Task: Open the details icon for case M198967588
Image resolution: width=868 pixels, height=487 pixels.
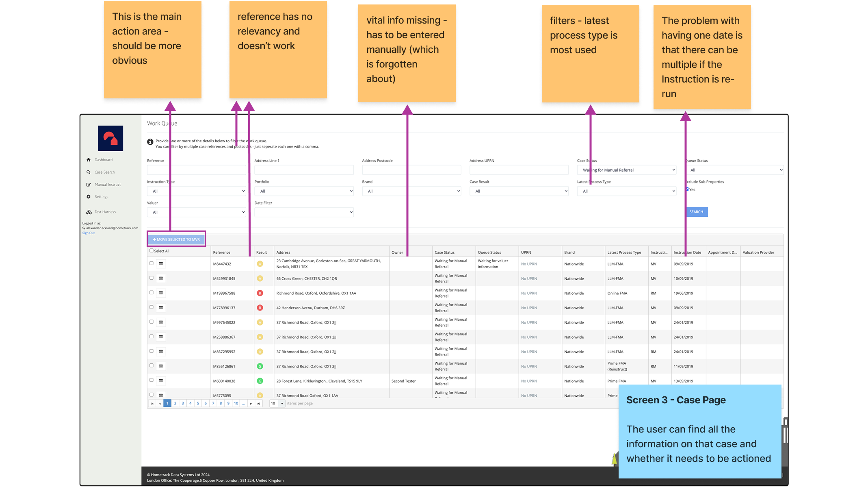Action: coord(161,293)
